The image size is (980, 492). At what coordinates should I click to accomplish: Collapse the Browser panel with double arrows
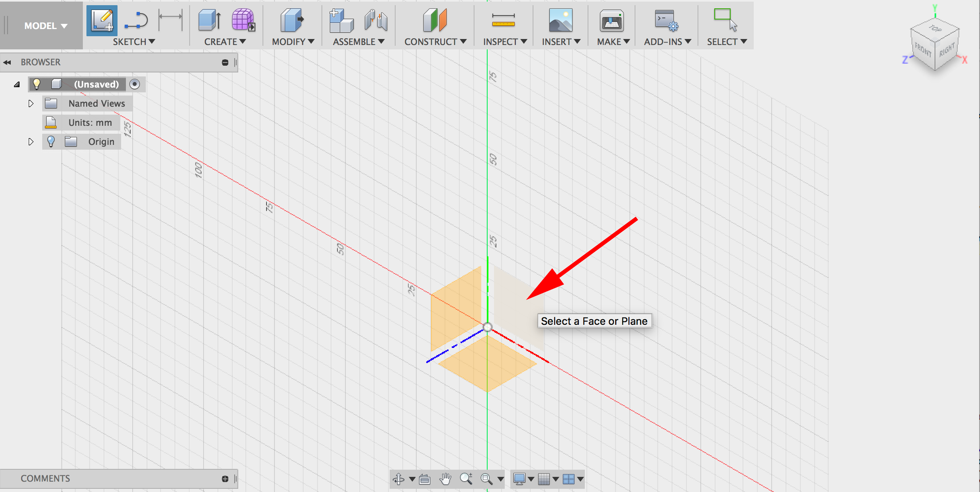pyautogui.click(x=7, y=62)
